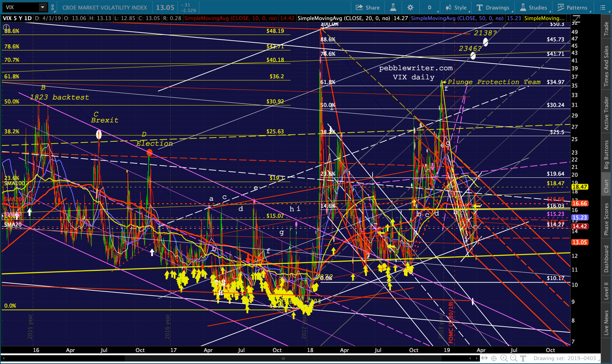Open the Style dropdown menu
Image resolution: width=612 pixels, height=364 pixels.
click(456, 7)
